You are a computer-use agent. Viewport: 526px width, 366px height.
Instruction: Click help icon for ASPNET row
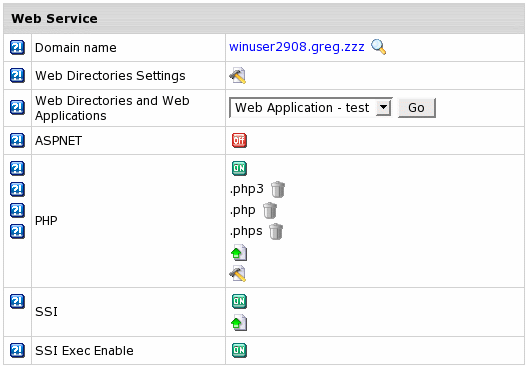[x=17, y=140]
